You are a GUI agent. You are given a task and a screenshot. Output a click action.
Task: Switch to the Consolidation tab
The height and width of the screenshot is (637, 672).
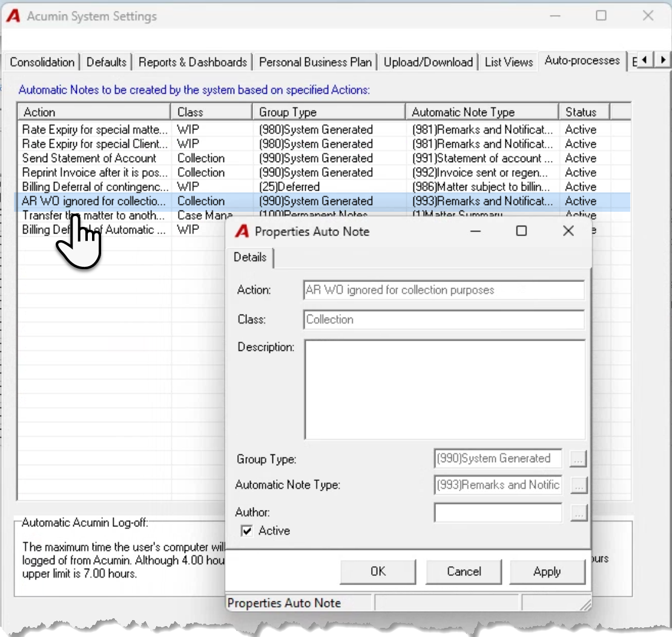point(42,62)
